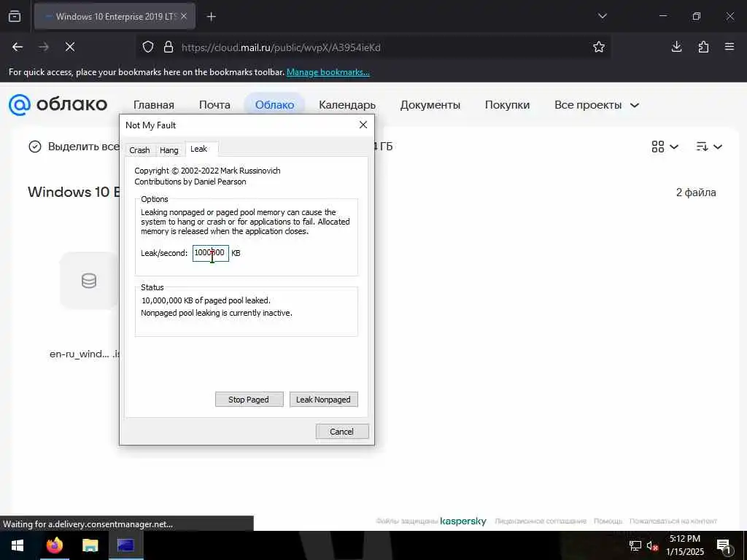Image resolution: width=747 pixels, height=560 pixels.
Task: Open the Документы navigation item
Action: (x=430, y=105)
